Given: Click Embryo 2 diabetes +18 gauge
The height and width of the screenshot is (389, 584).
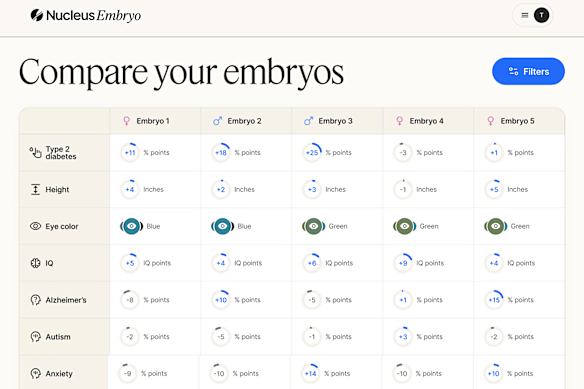Looking at the screenshot, I should [x=221, y=152].
